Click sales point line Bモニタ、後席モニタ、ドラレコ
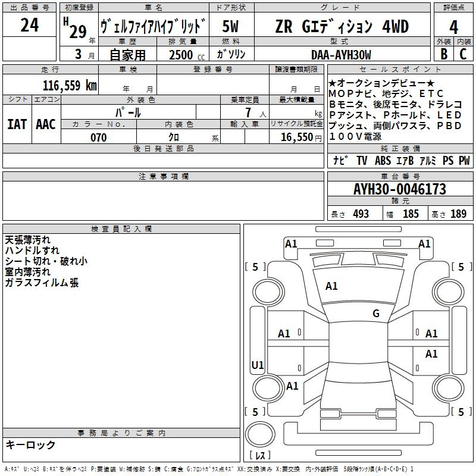 point(395,104)
